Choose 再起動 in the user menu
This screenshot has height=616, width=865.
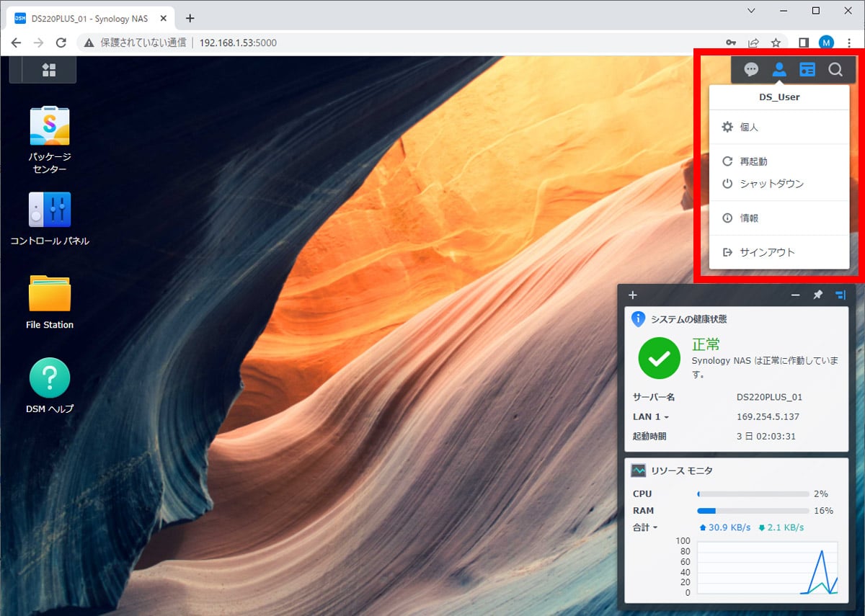point(753,162)
